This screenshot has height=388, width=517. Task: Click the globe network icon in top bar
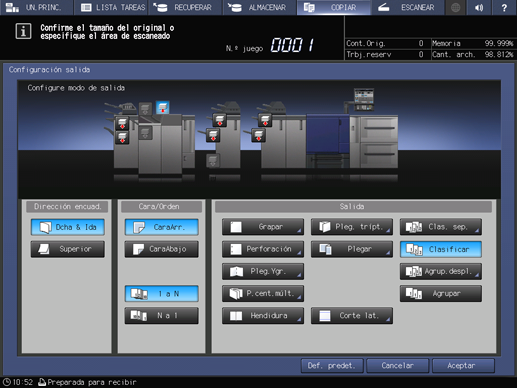click(x=455, y=7)
